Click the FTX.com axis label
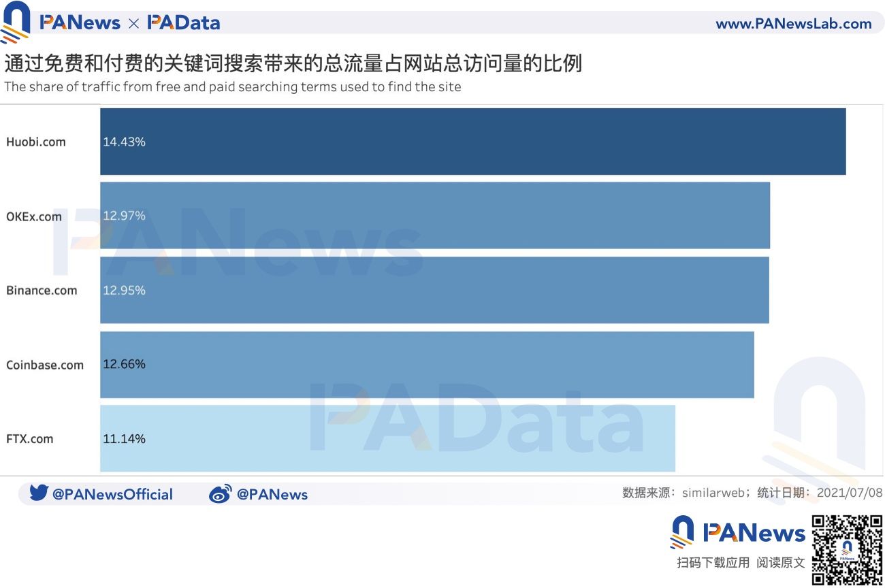885x588 pixels. pyautogui.click(x=29, y=439)
